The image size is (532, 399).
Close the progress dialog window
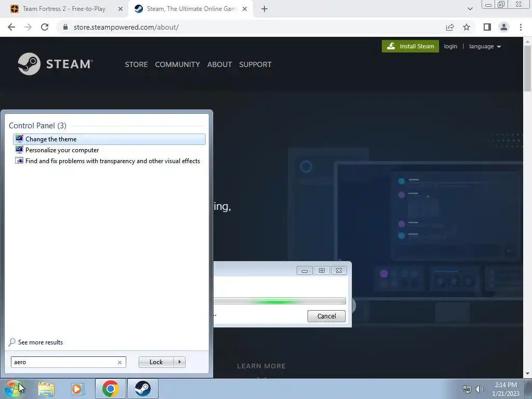[339, 270]
